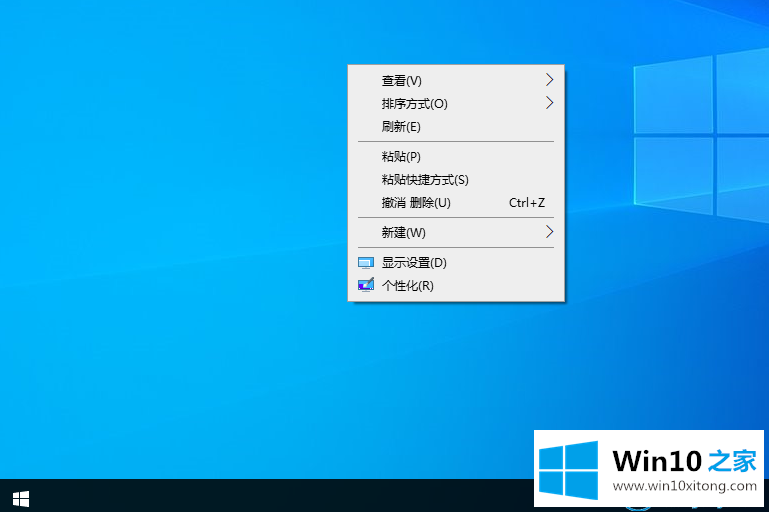
Task: Click the Win10 watermark logo icon
Action: coord(568,467)
